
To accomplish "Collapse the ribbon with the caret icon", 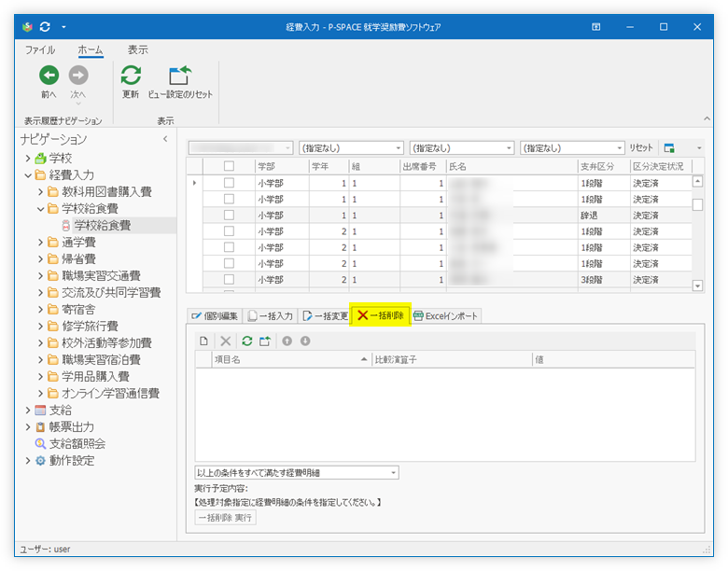I will pyautogui.click(x=707, y=118).
